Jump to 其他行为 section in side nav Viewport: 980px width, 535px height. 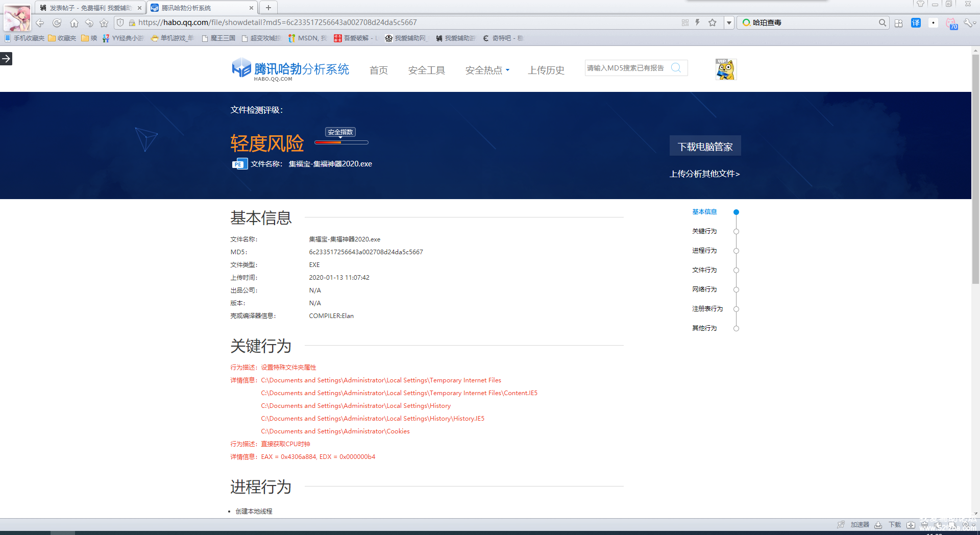705,328
